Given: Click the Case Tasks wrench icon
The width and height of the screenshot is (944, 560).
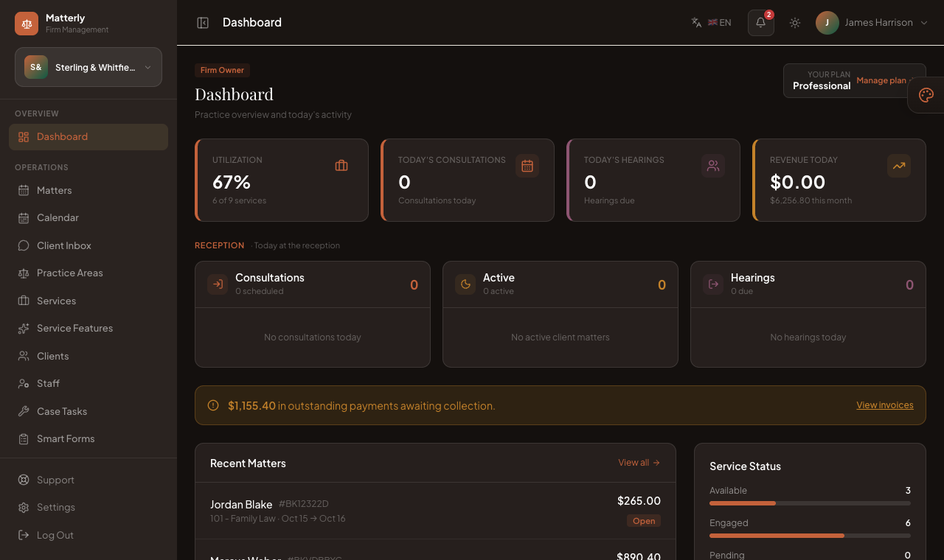Looking at the screenshot, I should (x=24, y=412).
